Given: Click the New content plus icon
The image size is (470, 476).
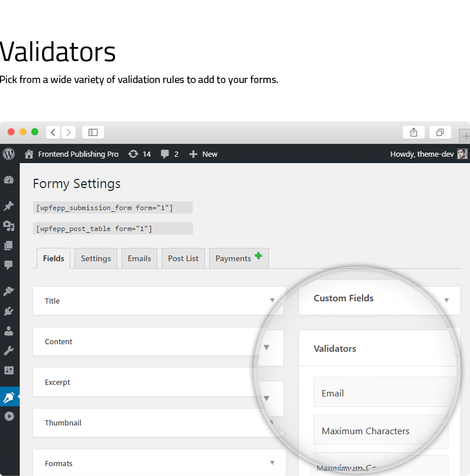Looking at the screenshot, I should [x=193, y=154].
